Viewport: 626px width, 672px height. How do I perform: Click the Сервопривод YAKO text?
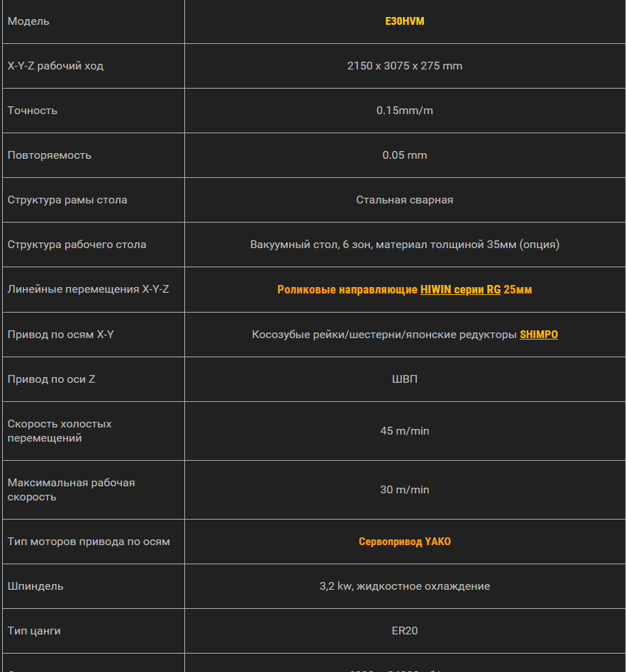pos(405,542)
